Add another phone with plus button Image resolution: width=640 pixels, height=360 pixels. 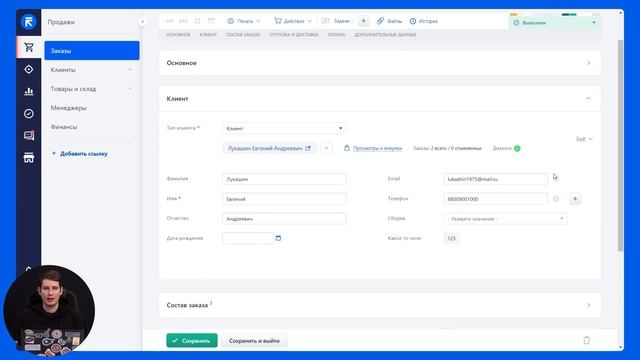(575, 199)
